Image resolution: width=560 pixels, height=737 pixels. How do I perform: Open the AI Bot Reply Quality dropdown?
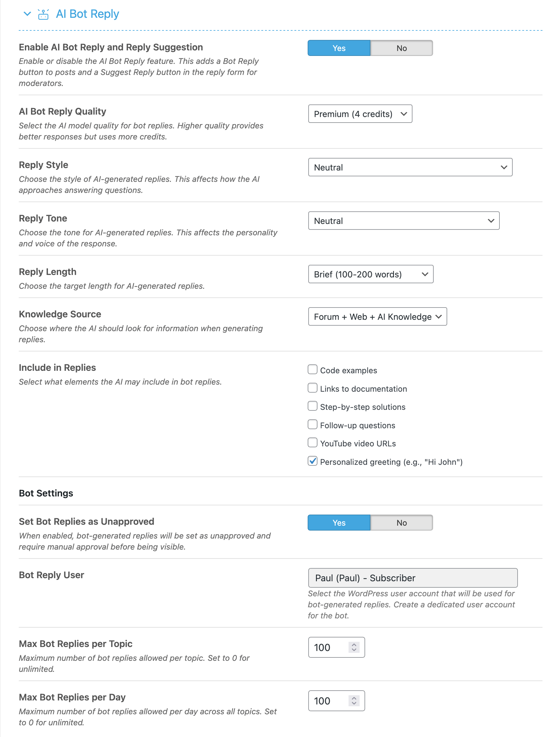tap(360, 114)
